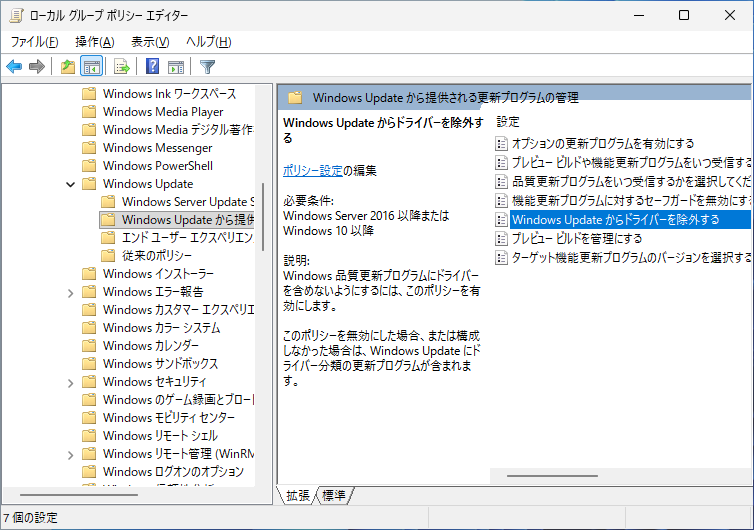This screenshot has height=530, width=754.
Task: Maximize the ローカル グループ ポリシー エディター window
Action: (684, 15)
